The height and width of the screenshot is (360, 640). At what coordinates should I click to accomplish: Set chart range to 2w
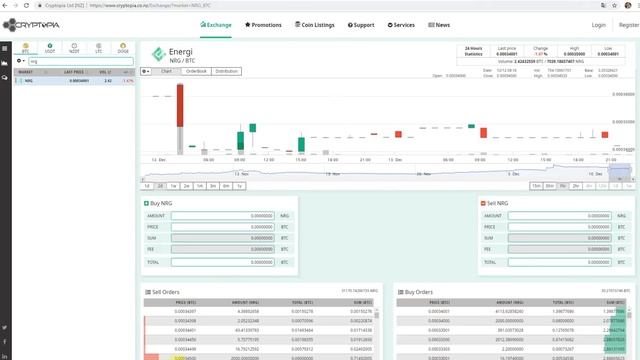(187, 186)
